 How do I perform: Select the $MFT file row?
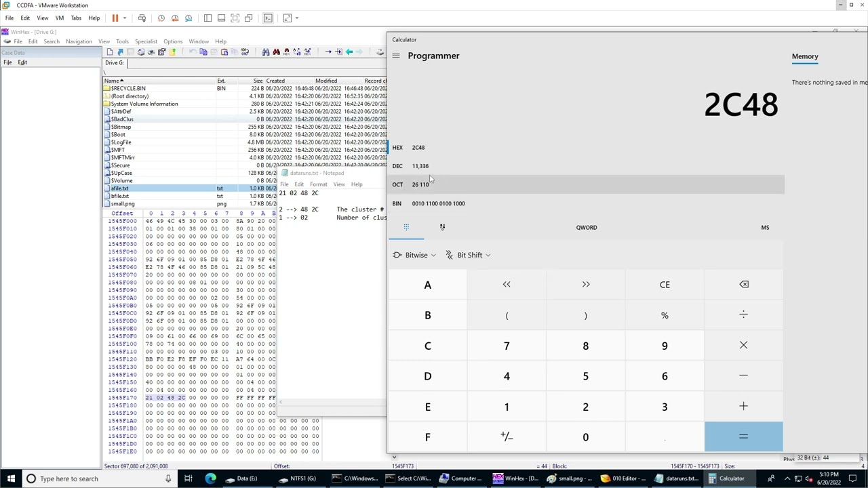245,150
